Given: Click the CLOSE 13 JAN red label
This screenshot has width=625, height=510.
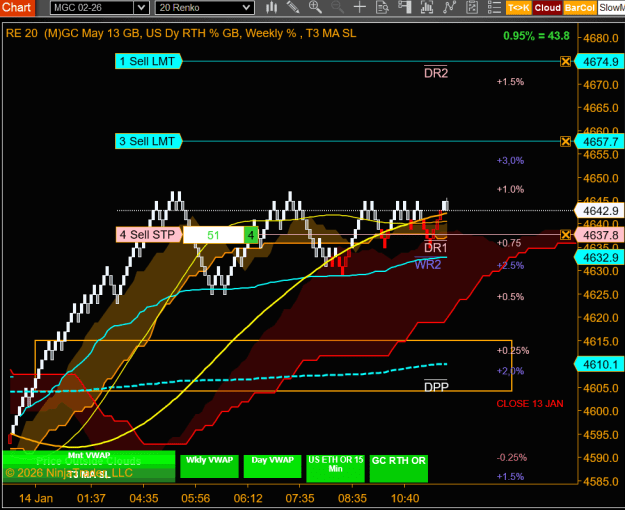Looking at the screenshot, I should tap(530, 404).
